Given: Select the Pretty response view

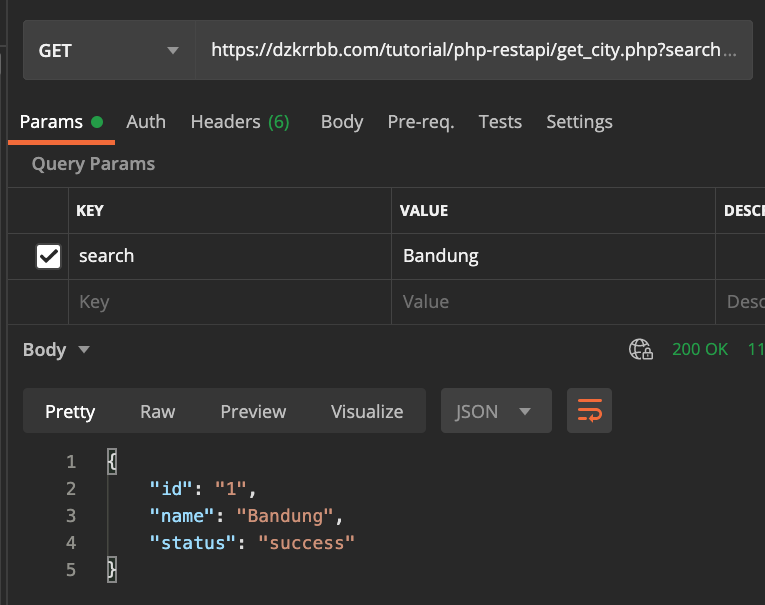Looking at the screenshot, I should click(70, 411).
